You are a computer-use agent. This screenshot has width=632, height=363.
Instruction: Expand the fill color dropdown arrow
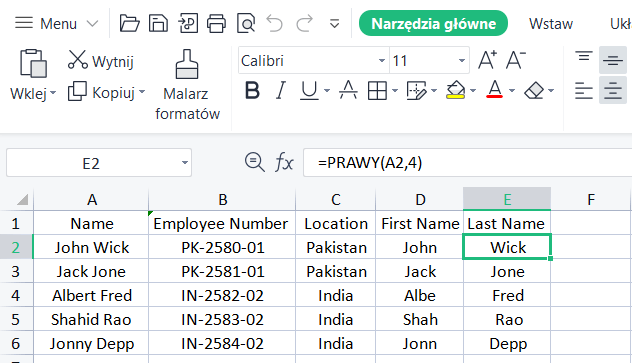click(x=473, y=91)
